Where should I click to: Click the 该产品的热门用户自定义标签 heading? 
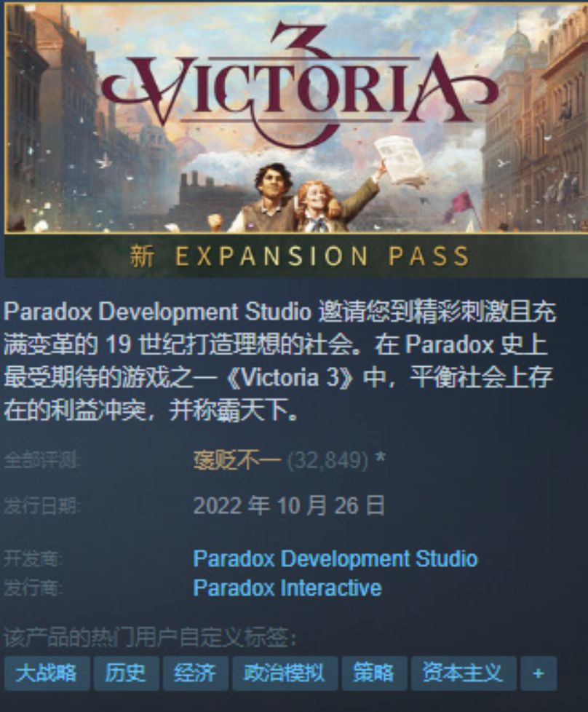(150, 638)
